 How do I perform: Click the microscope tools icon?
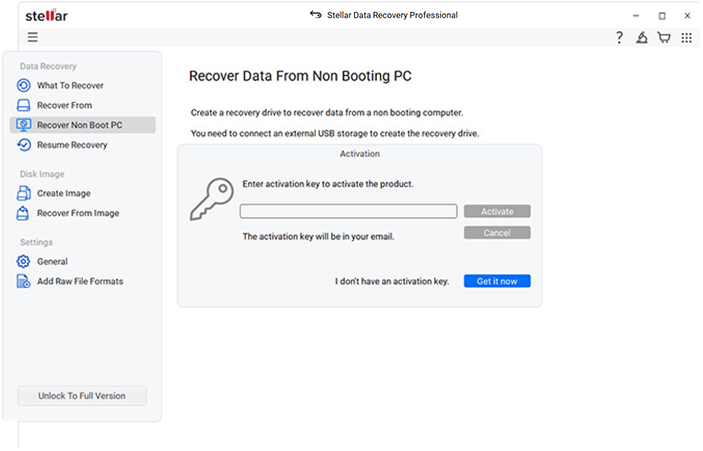642,38
